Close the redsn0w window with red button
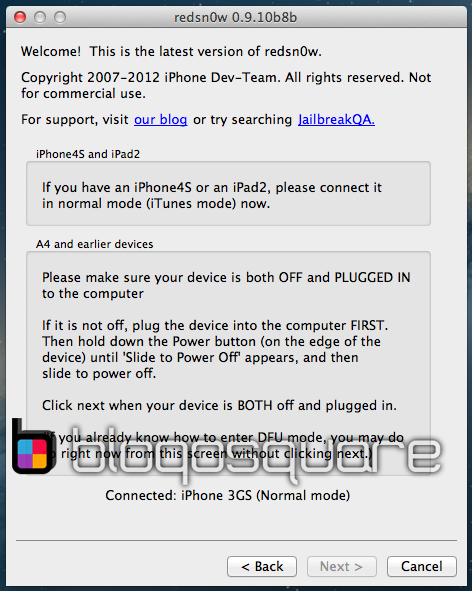 coord(20,17)
